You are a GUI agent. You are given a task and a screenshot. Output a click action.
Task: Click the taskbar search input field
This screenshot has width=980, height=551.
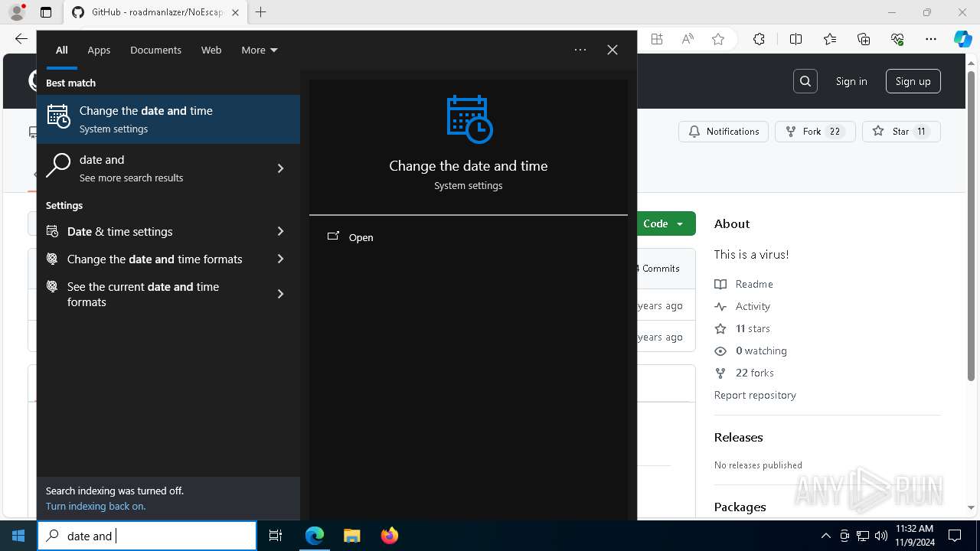(x=147, y=536)
